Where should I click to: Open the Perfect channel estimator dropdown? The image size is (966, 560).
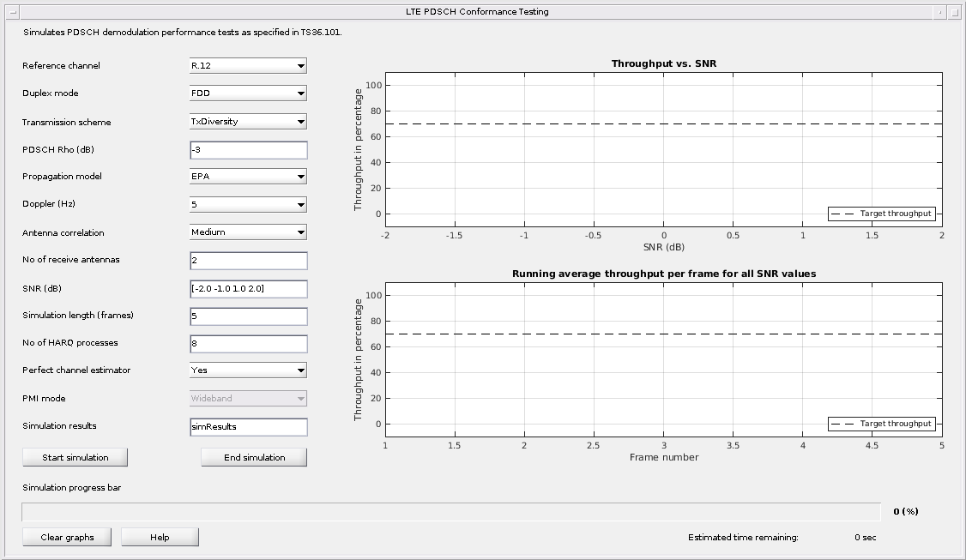248,370
